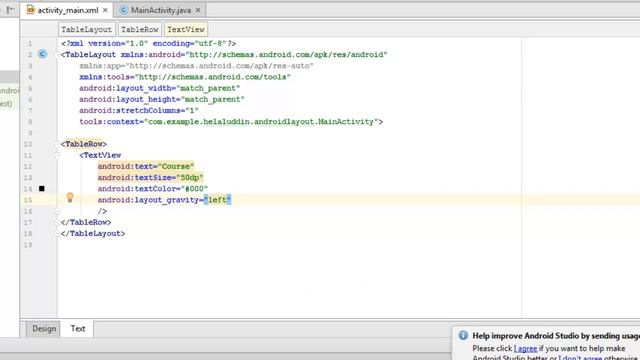
Task: Click the XML file icon on activity_main.xml tab
Action: (x=30, y=10)
